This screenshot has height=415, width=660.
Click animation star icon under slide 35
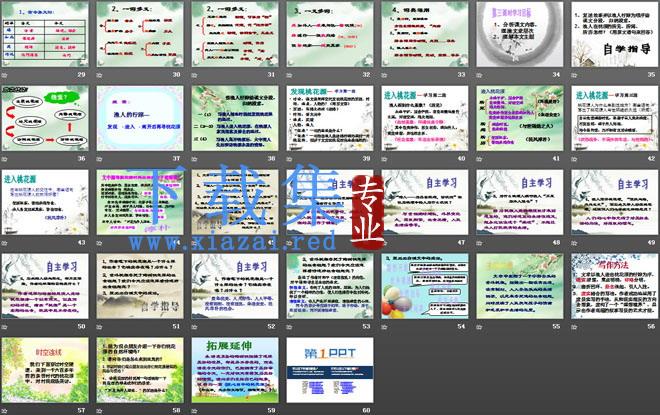574,75
